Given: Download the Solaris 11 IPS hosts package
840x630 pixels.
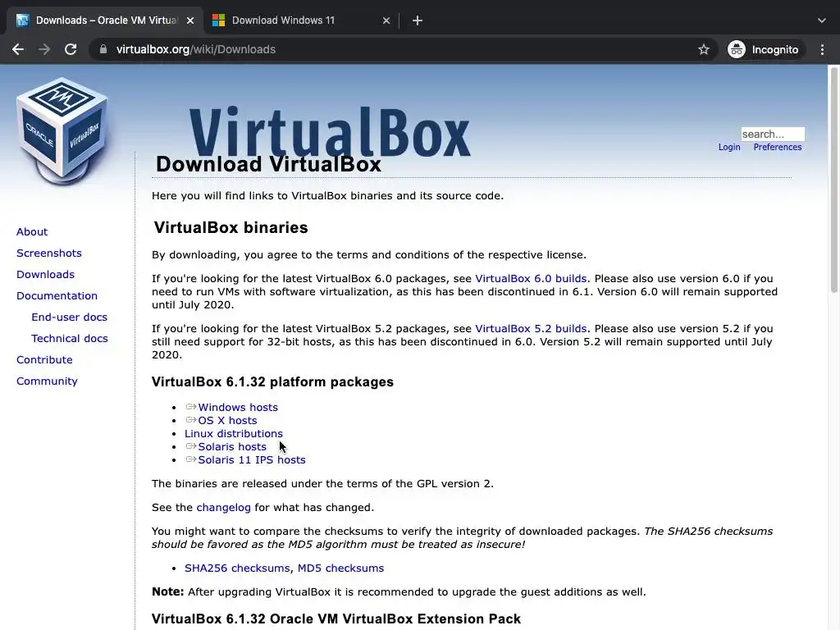Looking at the screenshot, I should (x=252, y=460).
